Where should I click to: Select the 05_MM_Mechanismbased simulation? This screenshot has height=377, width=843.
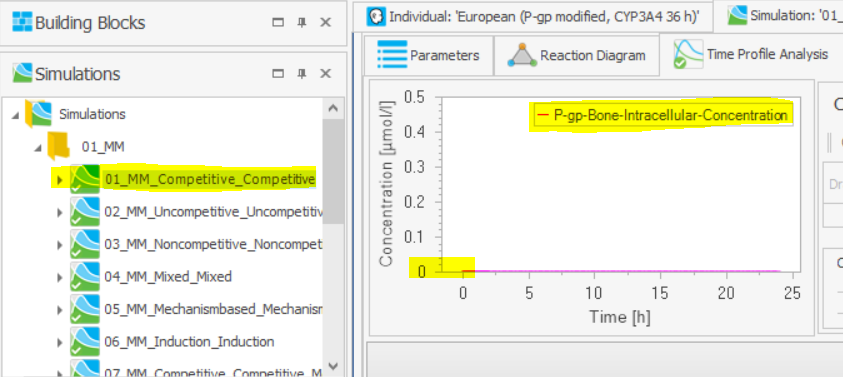click(213, 309)
